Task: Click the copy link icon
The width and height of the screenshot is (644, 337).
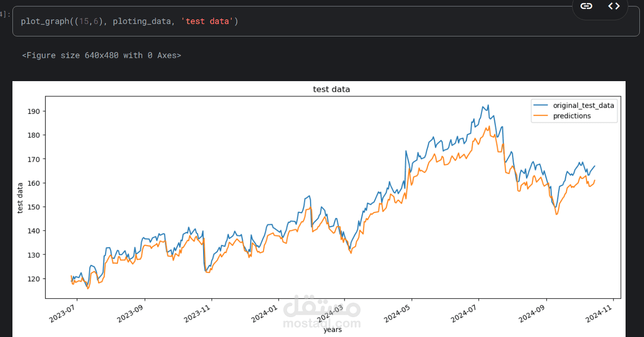Action: tap(586, 6)
